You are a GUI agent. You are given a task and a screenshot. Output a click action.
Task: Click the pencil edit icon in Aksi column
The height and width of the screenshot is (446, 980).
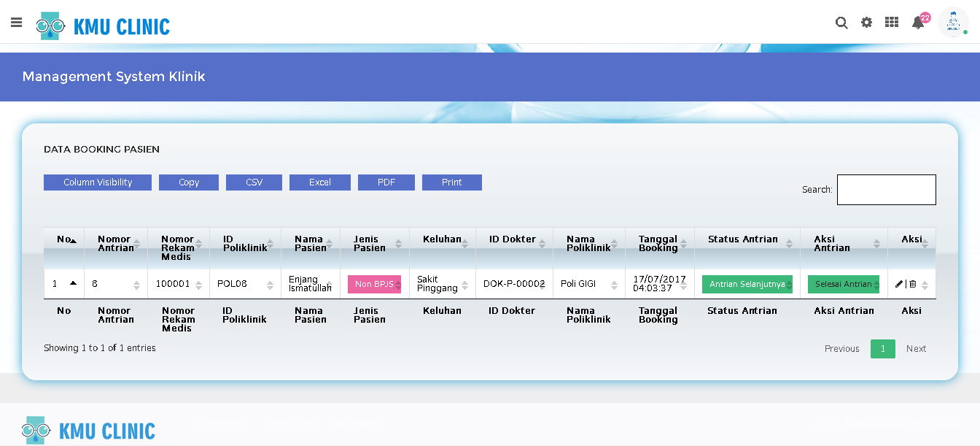coord(899,284)
